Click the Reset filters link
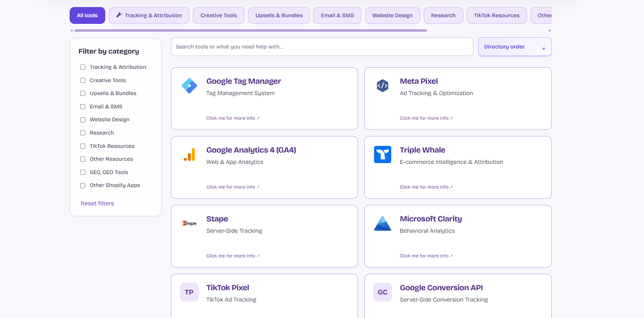Image resolution: width=644 pixels, height=318 pixels. 97,203
